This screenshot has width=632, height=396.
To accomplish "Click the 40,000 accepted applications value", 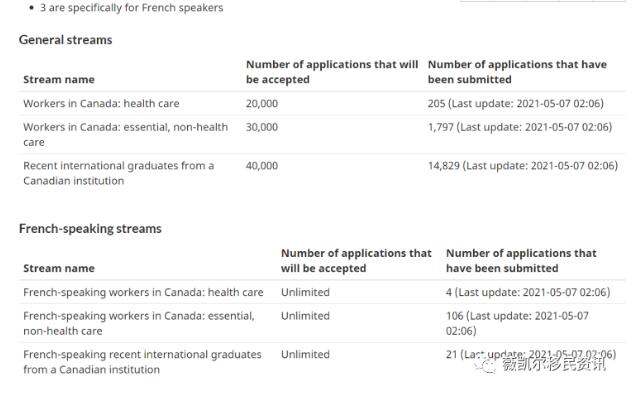I will [262, 166].
